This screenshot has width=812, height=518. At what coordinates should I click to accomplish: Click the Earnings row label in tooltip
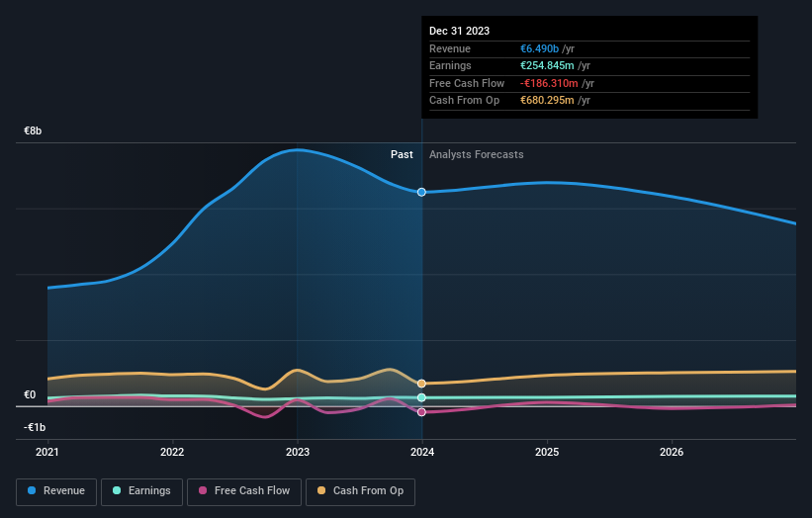451,65
